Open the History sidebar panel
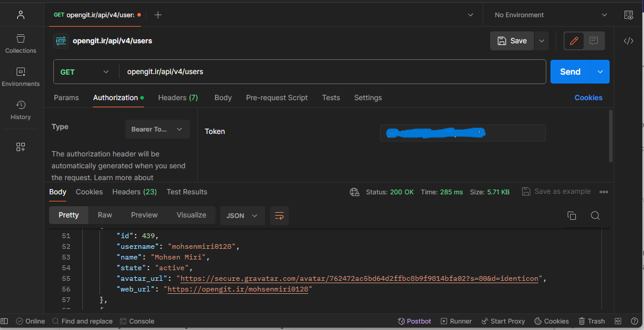This screenshot has width=644, height=330. pos(21,110)
